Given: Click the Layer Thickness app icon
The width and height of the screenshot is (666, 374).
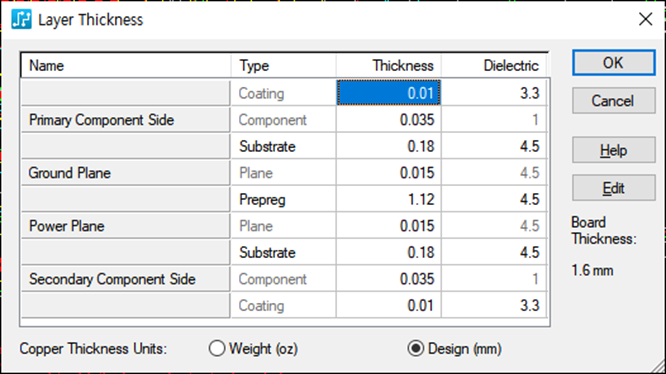Looking at the screenshot, I should pyautogui.click(x=21, y=20).
